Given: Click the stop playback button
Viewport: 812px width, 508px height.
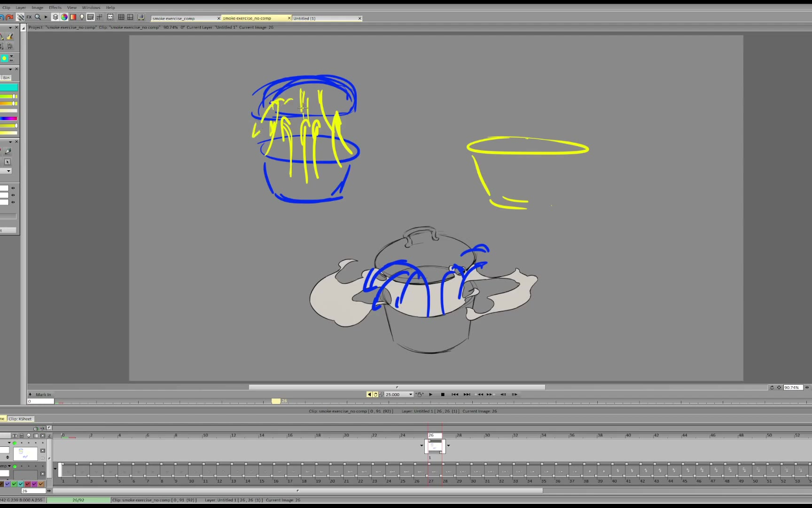Looking at the screenshot, I should pos(443,395).
